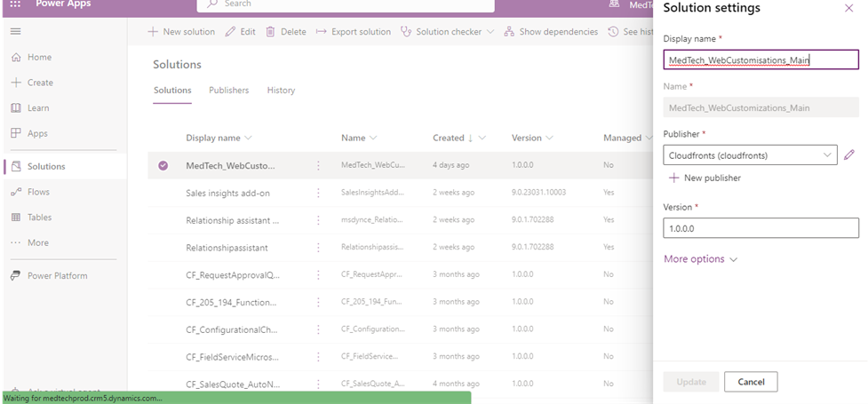Open more actions for MedTech_WebCusto row
This screenshot has width=868, height=404.
point(318,165)
